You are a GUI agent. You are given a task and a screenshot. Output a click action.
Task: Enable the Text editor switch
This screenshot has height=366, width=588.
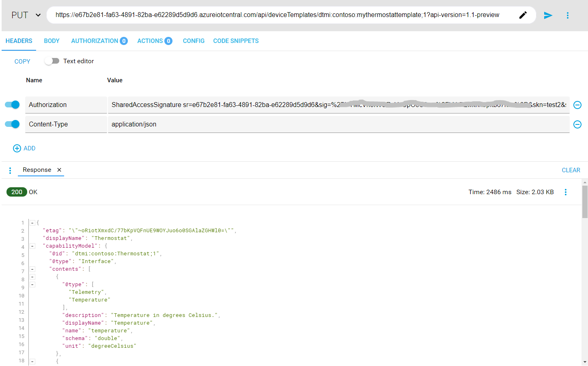pos(52,61)
